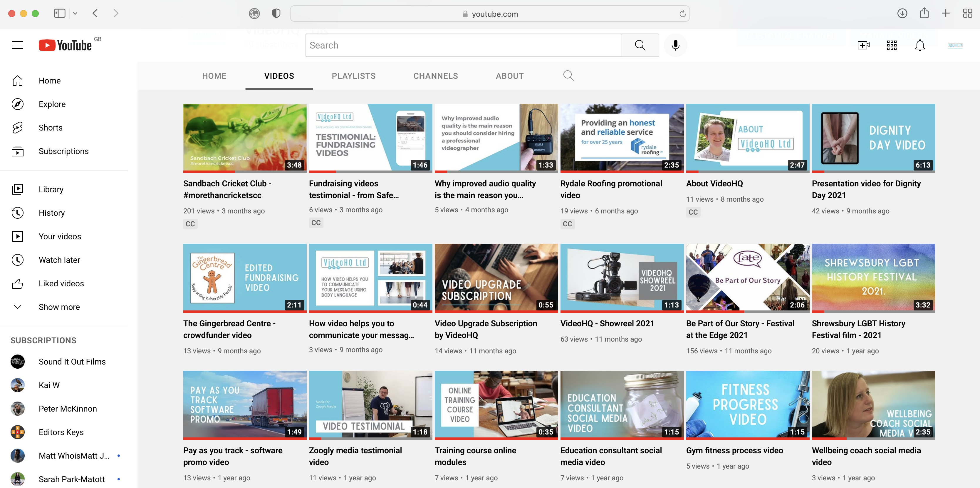Click the website settings globe icon
This screenshot has width=980, height=488.
[254, 14]
